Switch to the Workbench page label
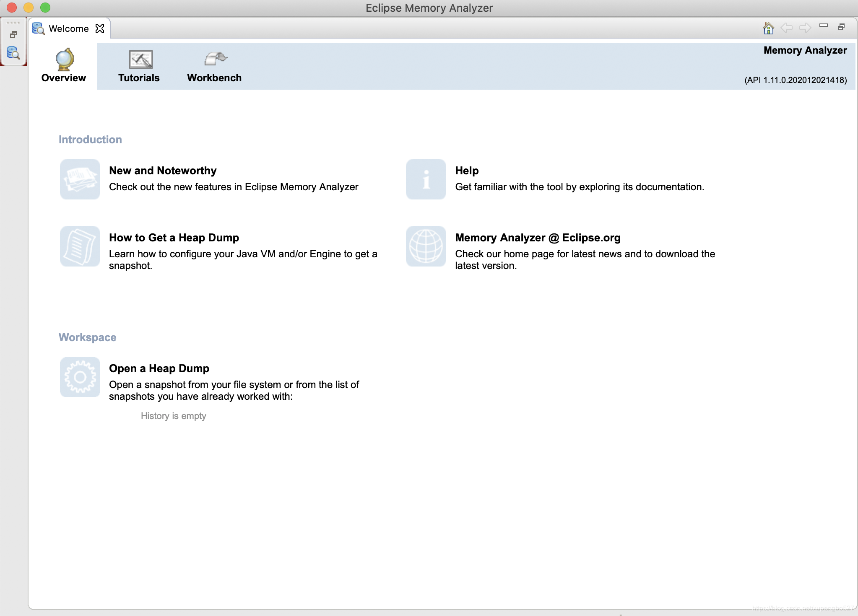Screen dimensions: 858x616 (x=214, y=78)
